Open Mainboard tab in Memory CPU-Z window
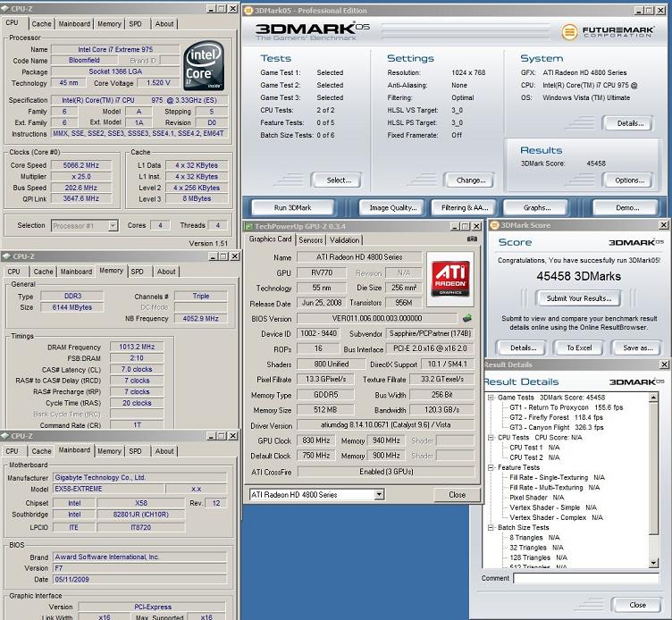672x620 pixels. coord(76,272)
